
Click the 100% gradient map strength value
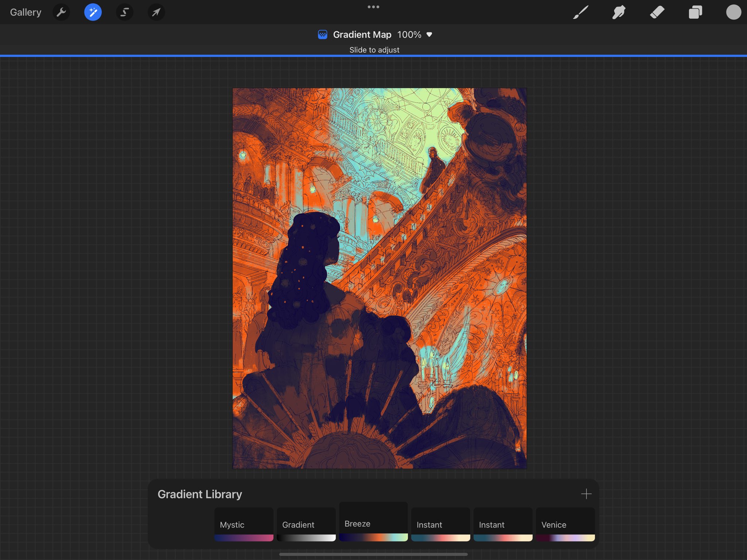coord(409,35)
